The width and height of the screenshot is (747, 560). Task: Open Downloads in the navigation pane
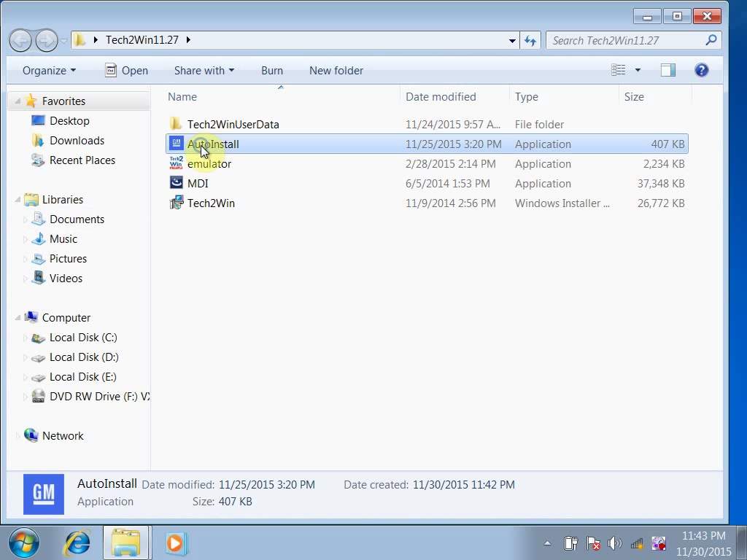[77, 141]
